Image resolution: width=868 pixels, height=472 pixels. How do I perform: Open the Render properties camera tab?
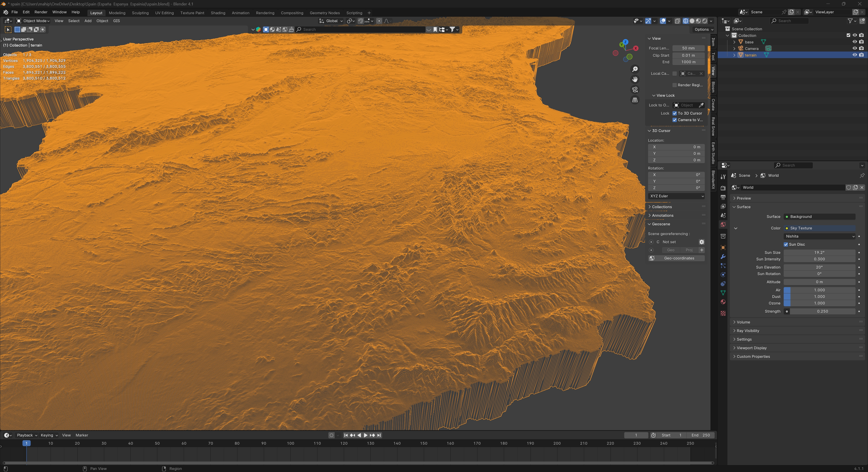click(723, 188)
